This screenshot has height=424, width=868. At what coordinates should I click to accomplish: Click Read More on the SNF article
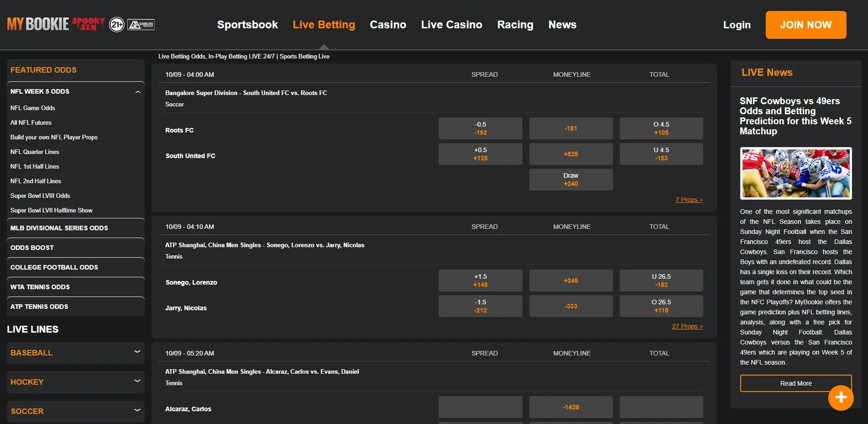795,383
